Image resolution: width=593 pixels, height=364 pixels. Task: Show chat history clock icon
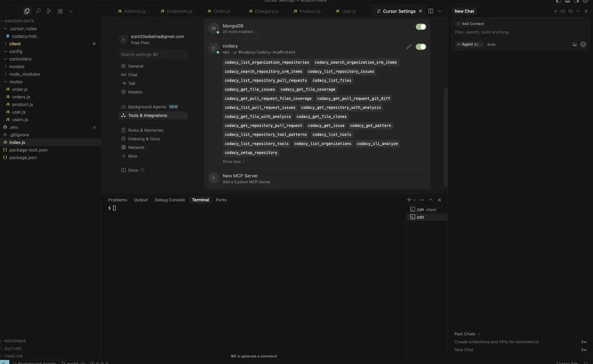pos(570,11)
